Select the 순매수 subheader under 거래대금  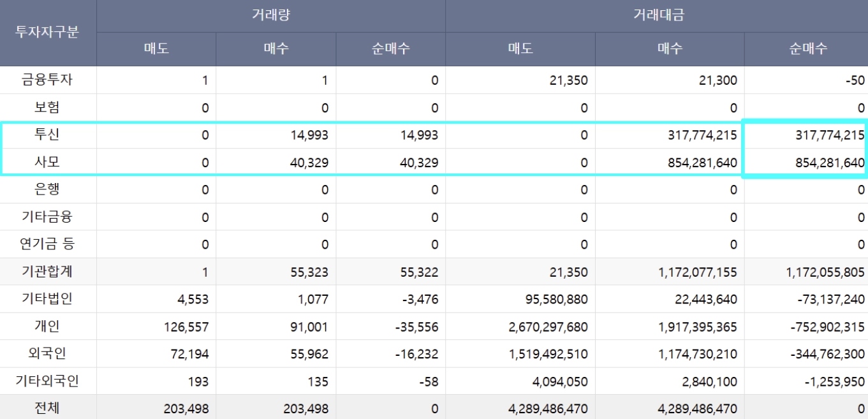806,49
